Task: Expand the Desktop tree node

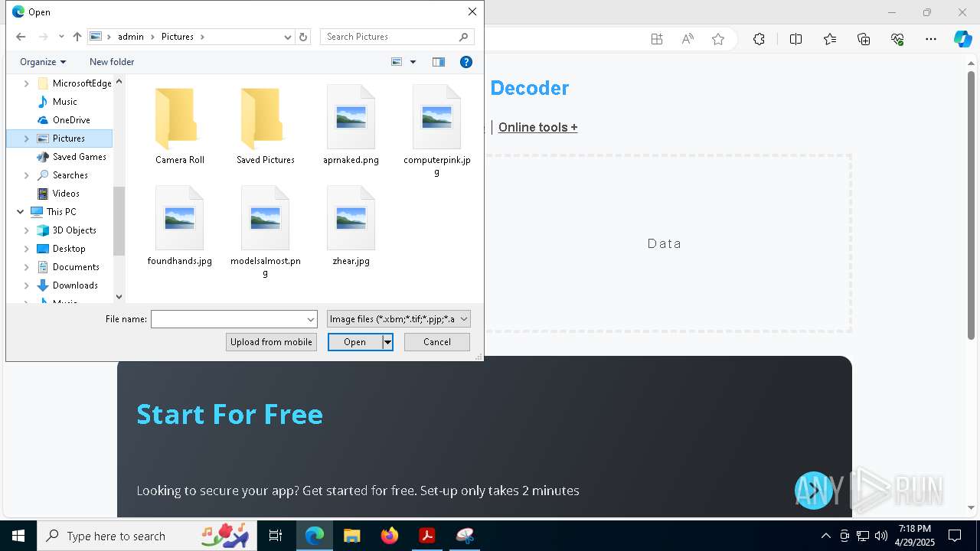Action: [27, 249]
